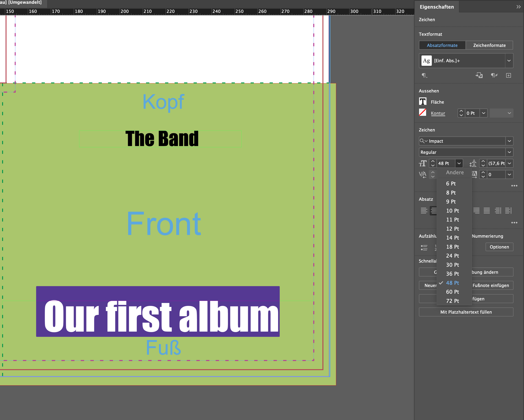Click the align away from spine icon
This screenshot has height=420, width=524.
[508, 211]
